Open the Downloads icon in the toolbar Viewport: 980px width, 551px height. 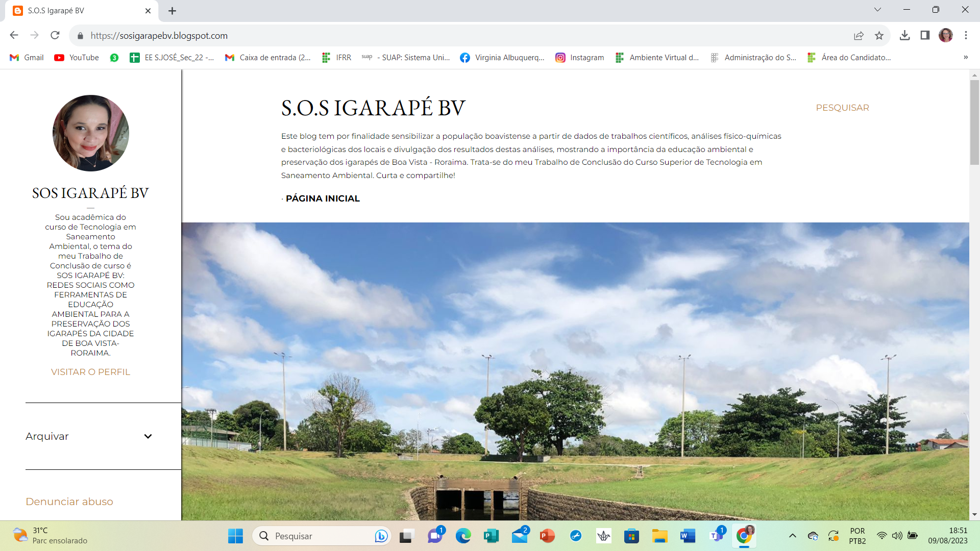click(905, 36)
